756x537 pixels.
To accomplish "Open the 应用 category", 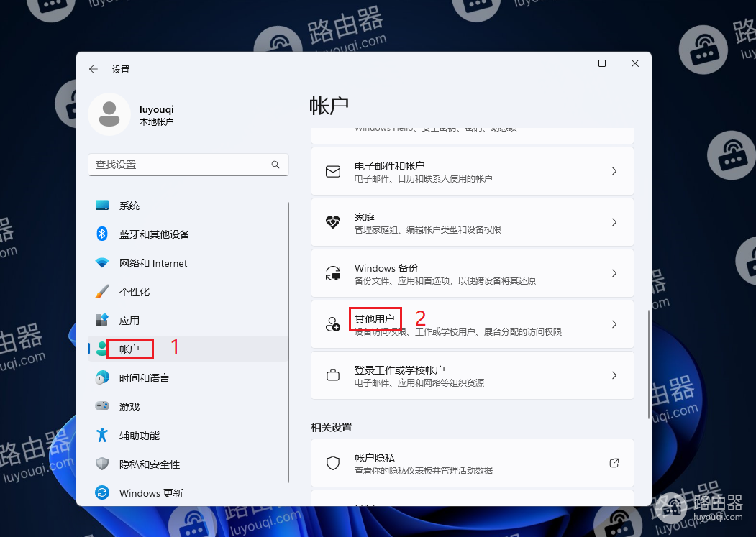I will click(x=188, y=320).
